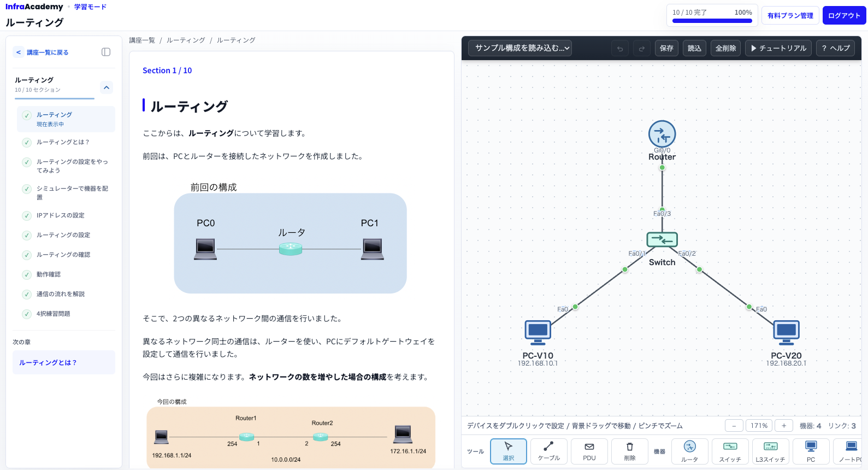Image resolution: width=868 pixels, height=470 pixels.
Task: Click the Fa0/2 port dot on Switch
Action: click(699, 269)
